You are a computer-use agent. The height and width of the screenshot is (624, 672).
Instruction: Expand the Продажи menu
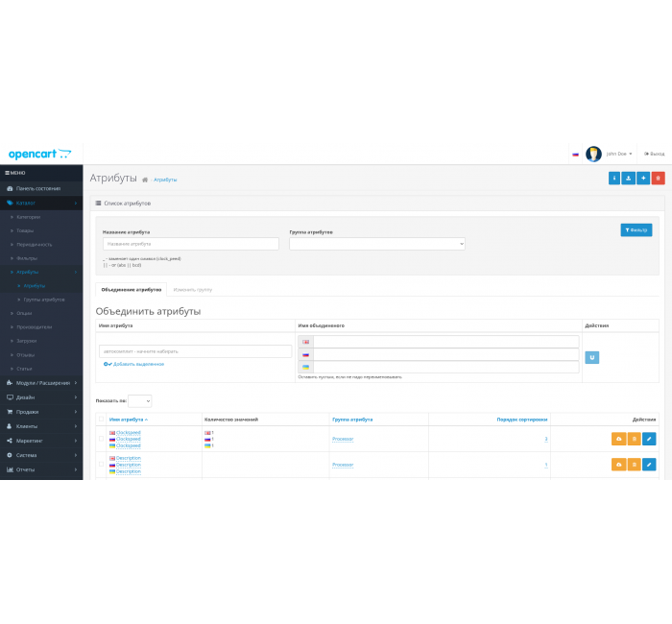pos(41,412)
